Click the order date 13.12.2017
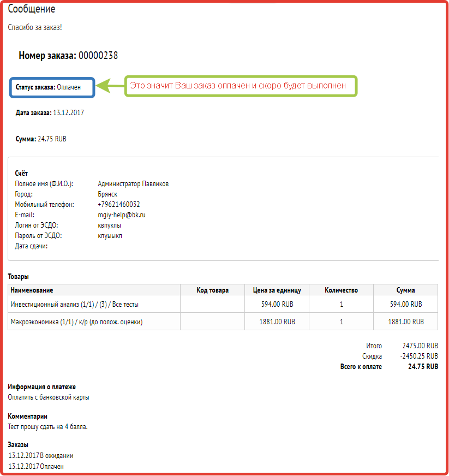 pos(68,113)
